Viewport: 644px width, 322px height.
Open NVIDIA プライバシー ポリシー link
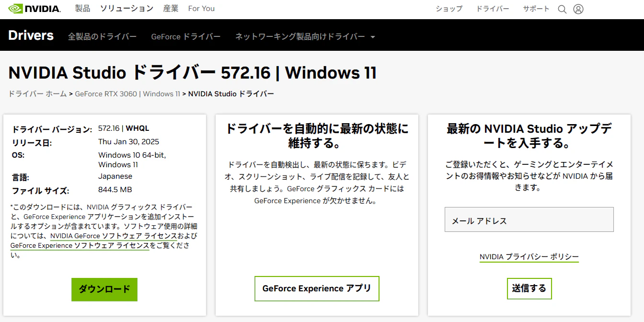[529, 257]
